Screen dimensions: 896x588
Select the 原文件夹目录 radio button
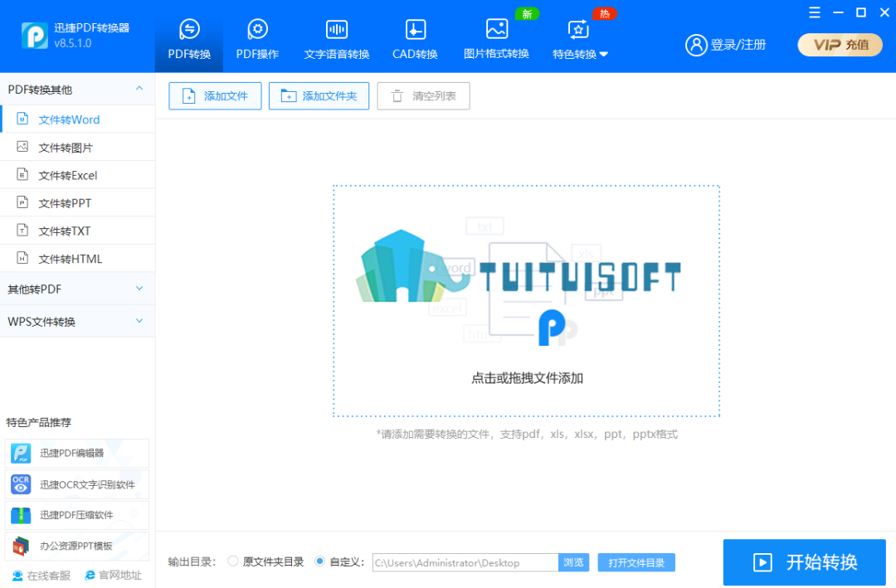click(x=233, y=561)
